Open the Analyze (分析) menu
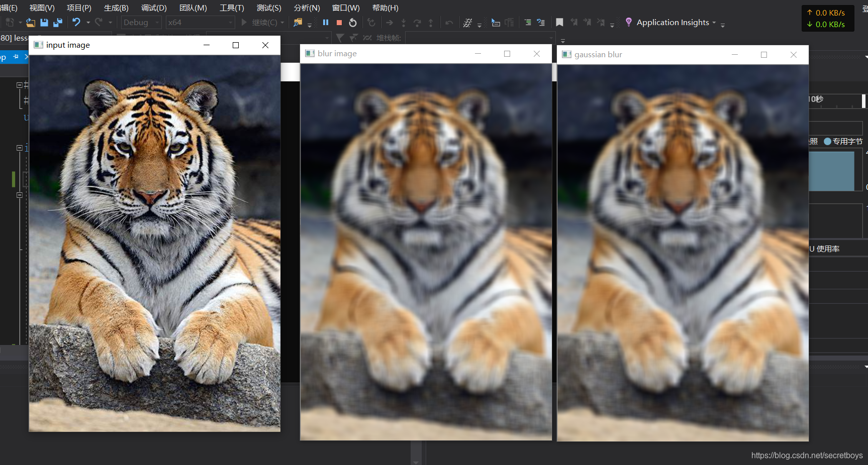 click(x=307, y=8)
